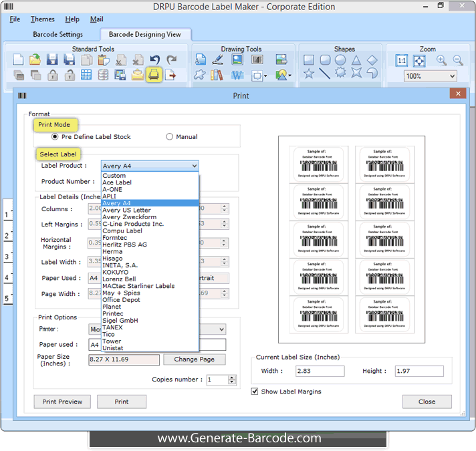
Task: Click the database cylinder icon
Action: 103,75
